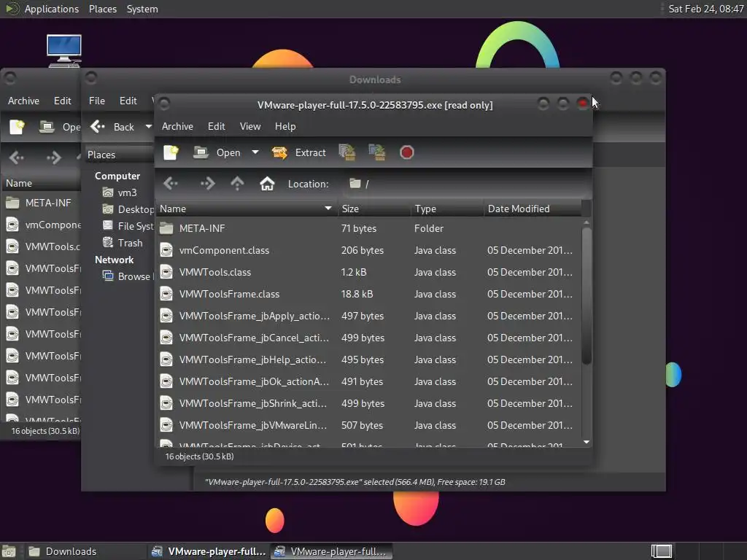
Task: Click forward arrow in leftmost background window
Action: click(53, 157)
